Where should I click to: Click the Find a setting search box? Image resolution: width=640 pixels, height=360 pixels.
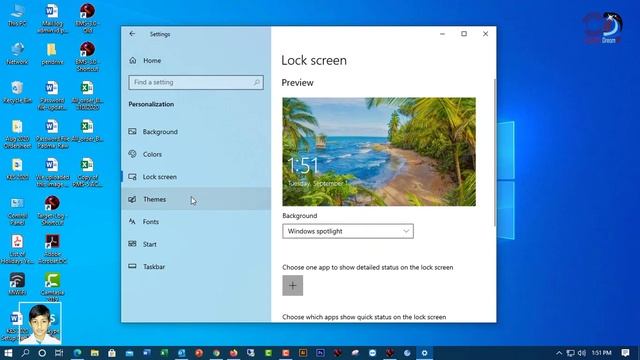click(196, 82)
